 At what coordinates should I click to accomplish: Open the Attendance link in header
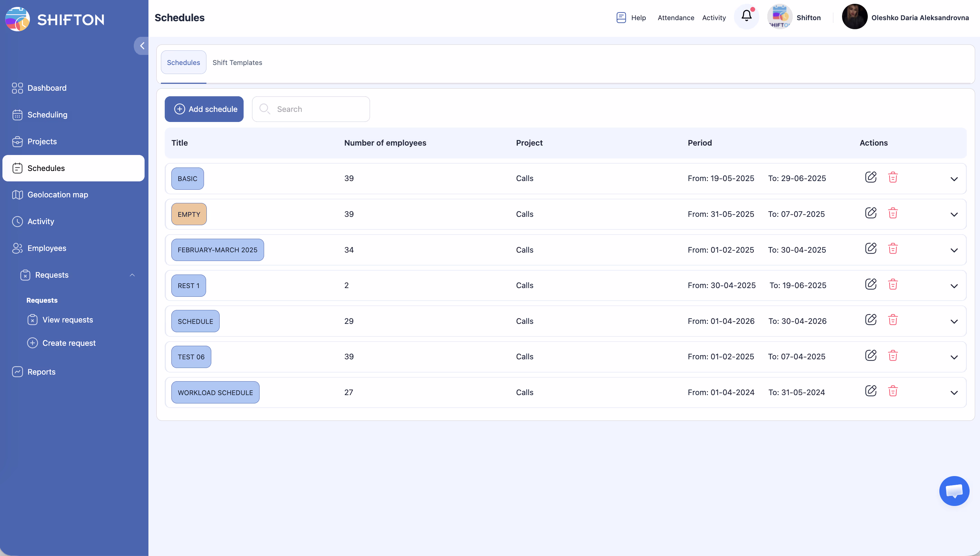[675, 18]
